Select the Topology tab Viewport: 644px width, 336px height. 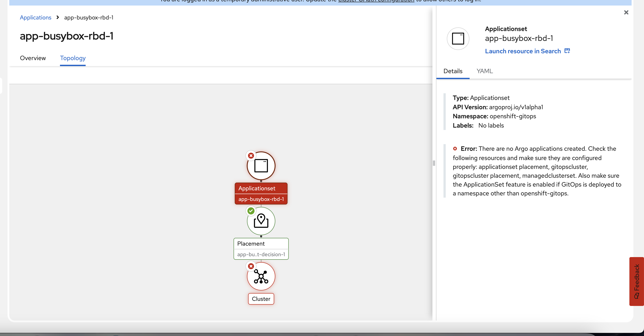tap(73, 58)
